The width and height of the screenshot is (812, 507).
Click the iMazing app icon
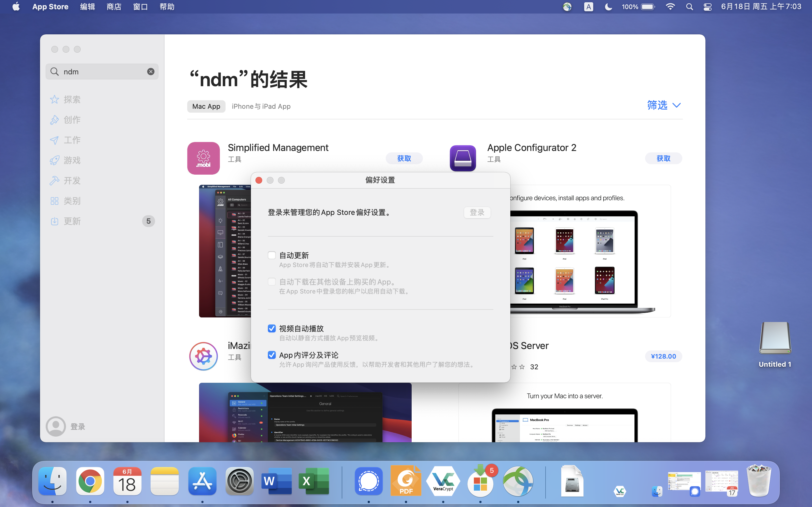coord(203,356)
